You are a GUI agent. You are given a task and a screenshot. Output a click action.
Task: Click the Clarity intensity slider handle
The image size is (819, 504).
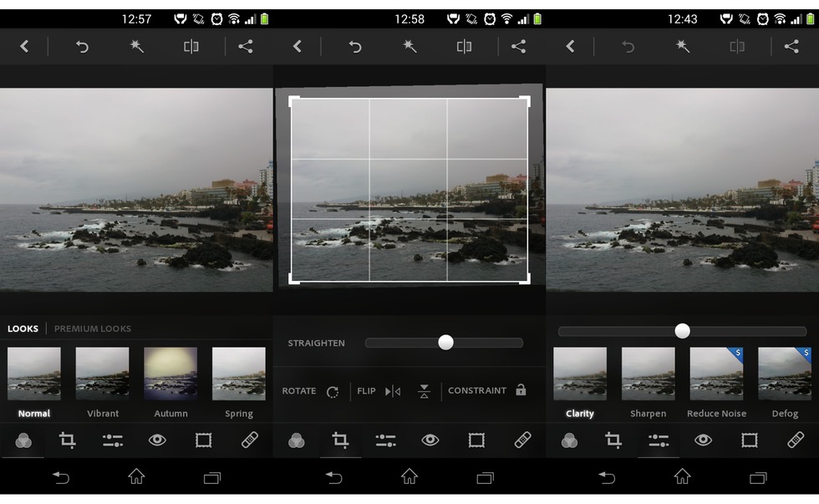(682, 331)
